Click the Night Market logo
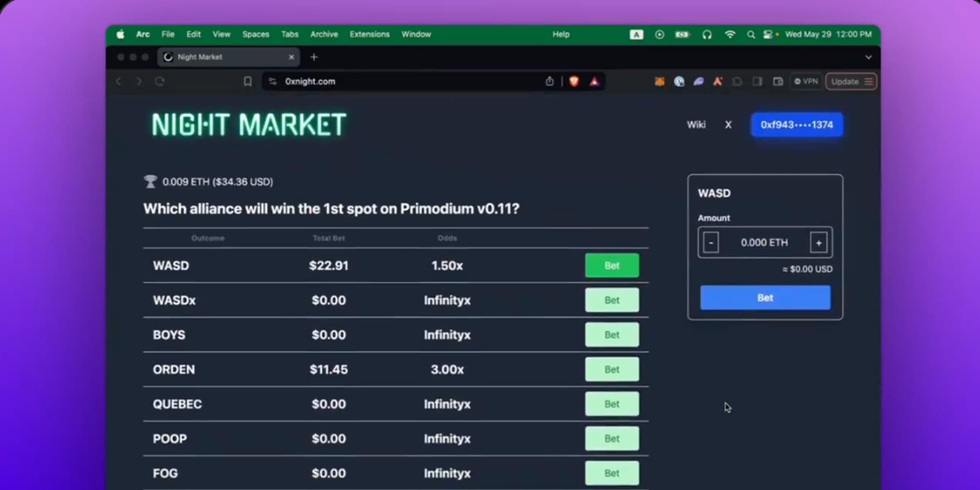 249,124
